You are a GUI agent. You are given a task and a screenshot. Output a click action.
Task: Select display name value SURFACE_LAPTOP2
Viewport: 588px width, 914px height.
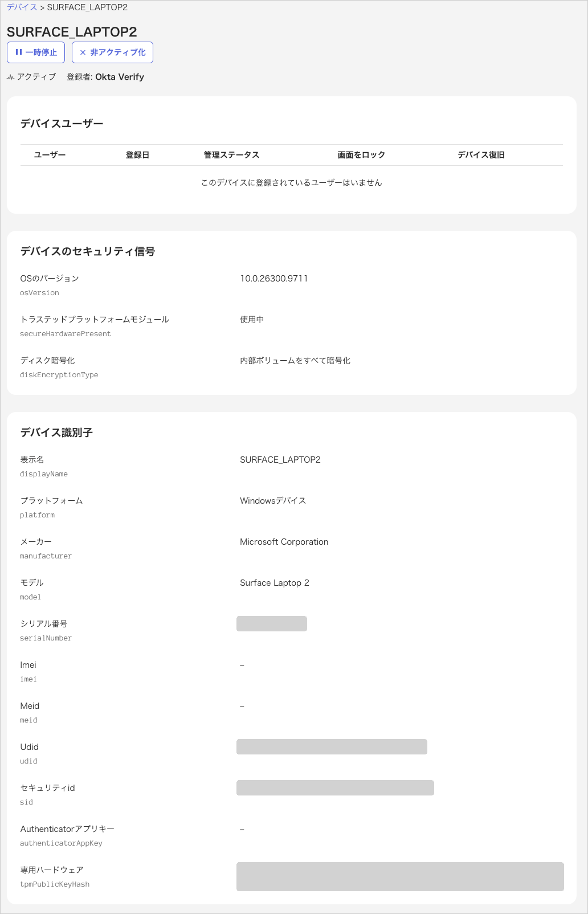coord(280,460)
